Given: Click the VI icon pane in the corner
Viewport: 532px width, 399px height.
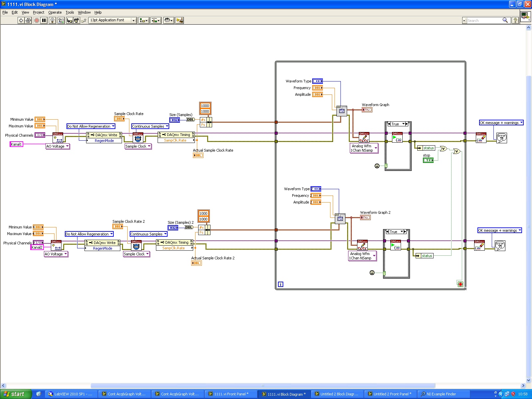Looking at the screenshot, I should click(526, 16).
